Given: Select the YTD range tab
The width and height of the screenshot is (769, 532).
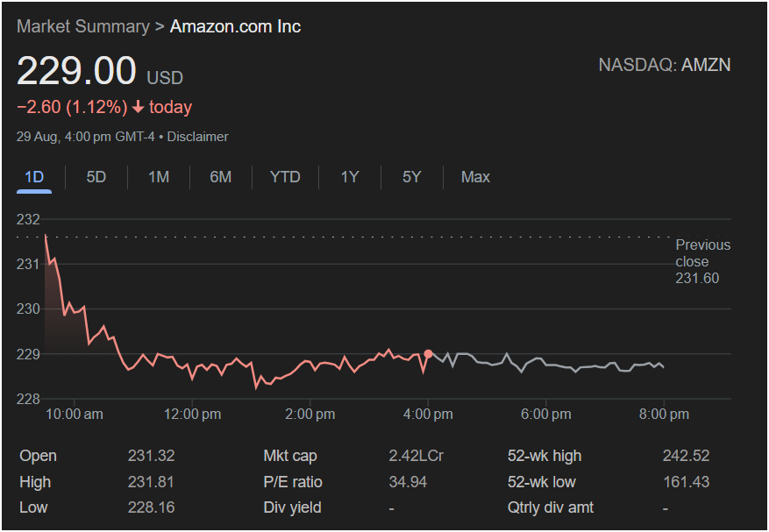Looking at the screenshot, I should coord(285,177).
